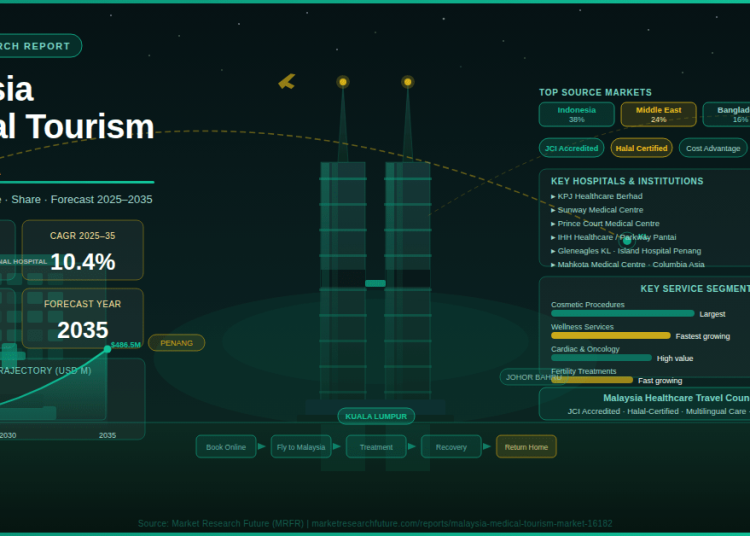Click the Kuala Lumpur location label
This screenshot has height=536, width=750.
click(x=376, y=416)
